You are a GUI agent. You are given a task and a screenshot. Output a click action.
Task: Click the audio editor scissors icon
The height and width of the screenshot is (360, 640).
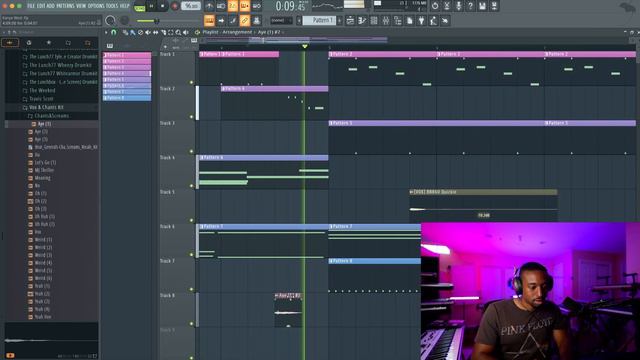447,6
